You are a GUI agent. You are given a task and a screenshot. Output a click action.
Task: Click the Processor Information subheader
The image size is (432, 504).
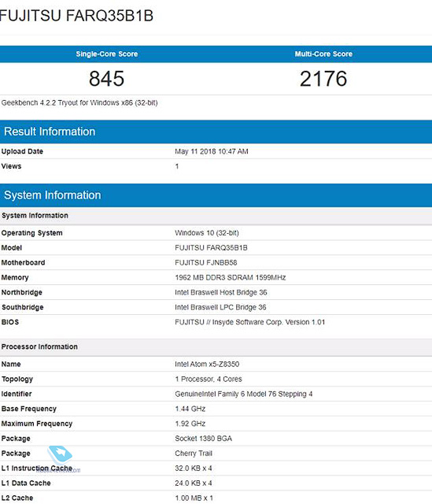pos(216,346)
